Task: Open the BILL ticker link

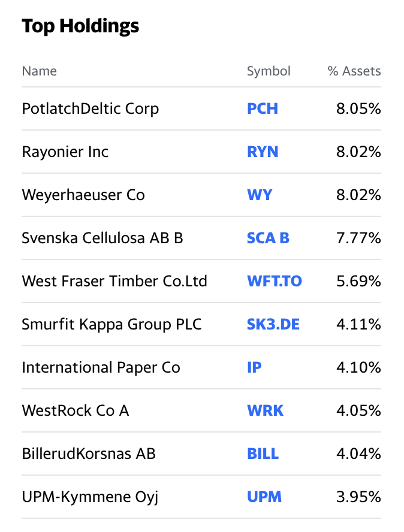Action: (263, 454)
